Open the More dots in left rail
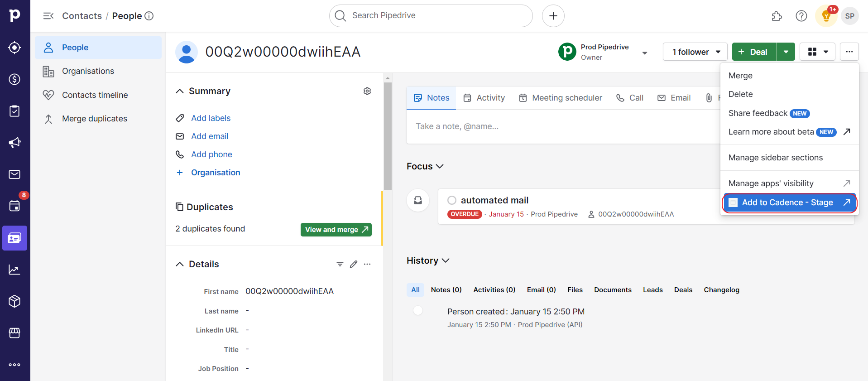 click(14, 365)
